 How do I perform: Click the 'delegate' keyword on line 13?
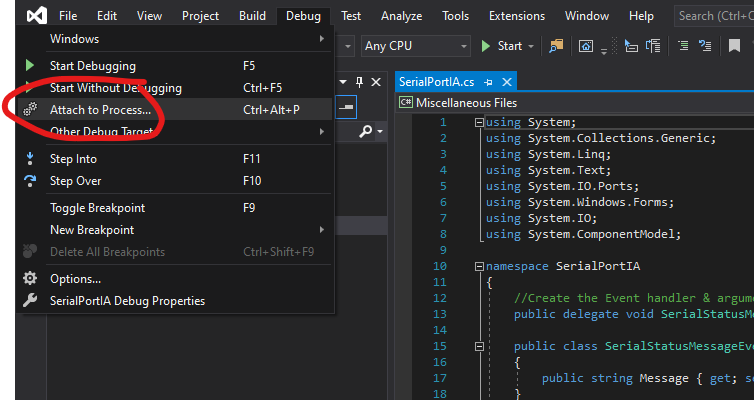tap(591, 314)
